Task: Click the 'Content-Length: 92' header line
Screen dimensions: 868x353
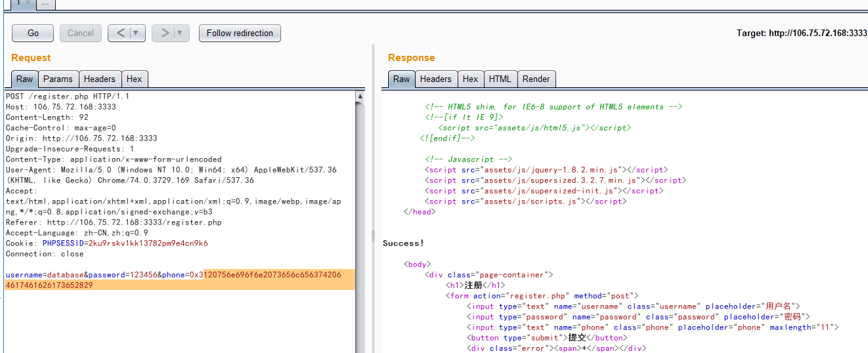Action: (47, 117)
